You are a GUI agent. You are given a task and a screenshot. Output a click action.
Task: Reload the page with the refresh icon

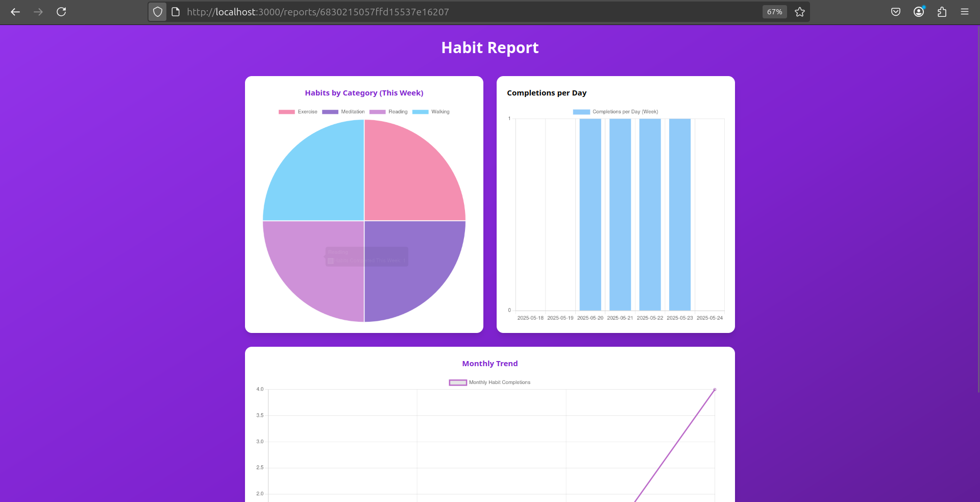(x=61, y=12)
